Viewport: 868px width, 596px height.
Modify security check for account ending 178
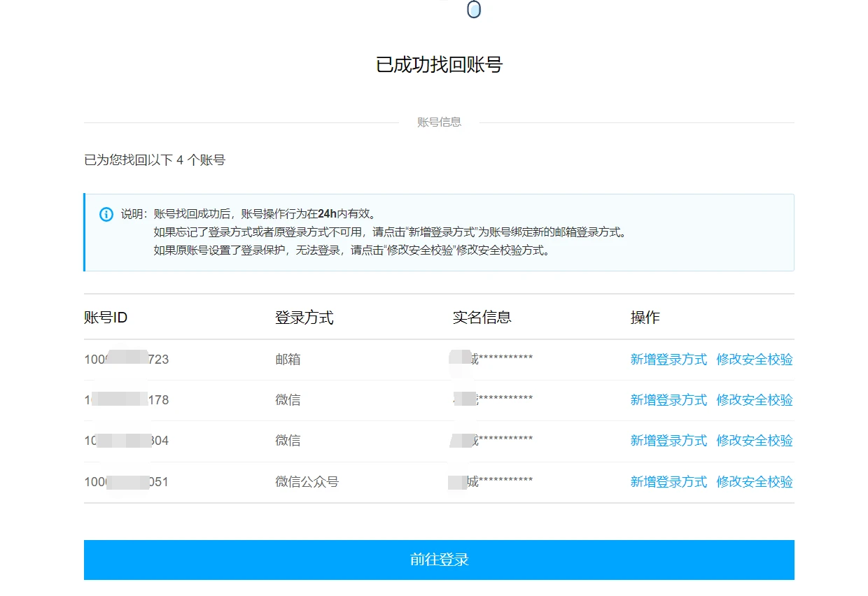(755, 400)
